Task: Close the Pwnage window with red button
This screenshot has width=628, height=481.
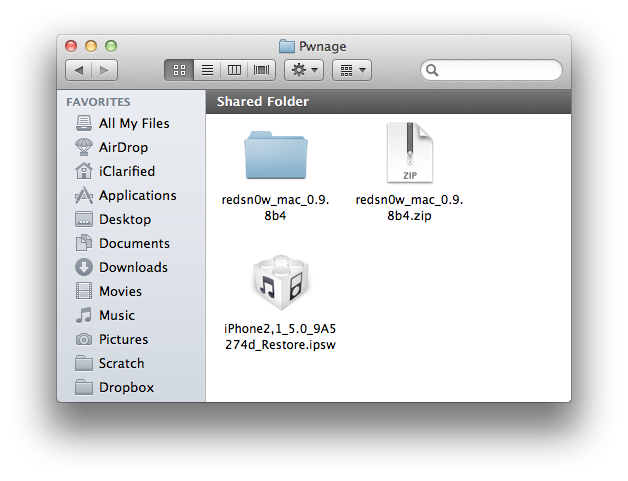Action: coord(71,46)
